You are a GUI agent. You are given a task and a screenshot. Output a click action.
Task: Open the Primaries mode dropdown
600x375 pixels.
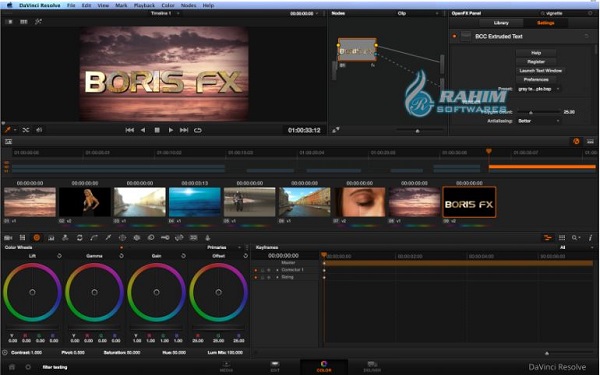pos(224,248)
